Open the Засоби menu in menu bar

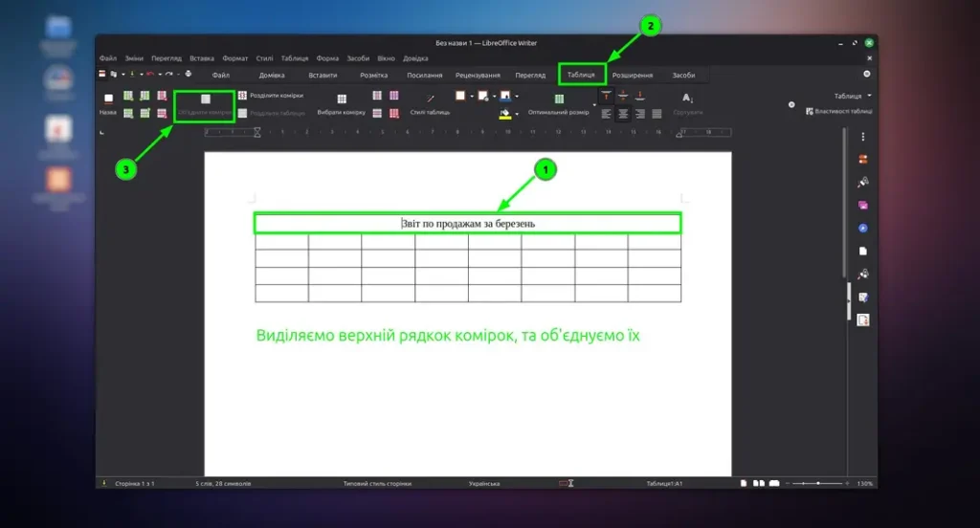click(x=358, y=58)
